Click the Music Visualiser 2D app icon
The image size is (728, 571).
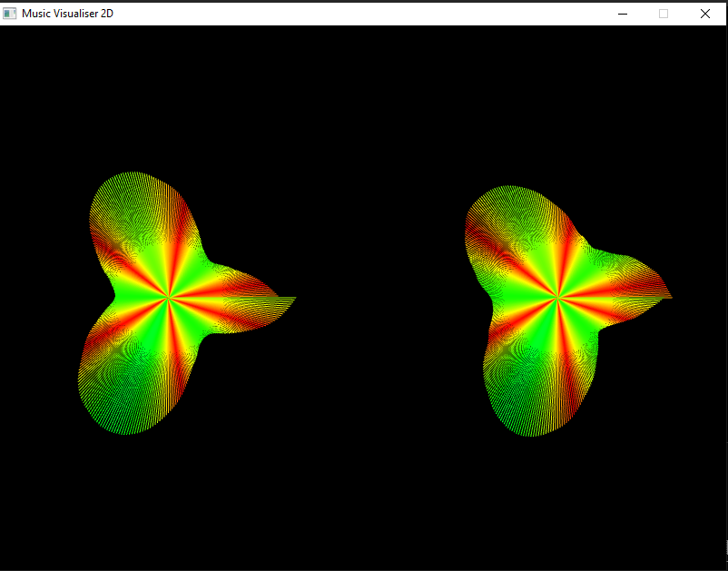(x=10, y=14)
